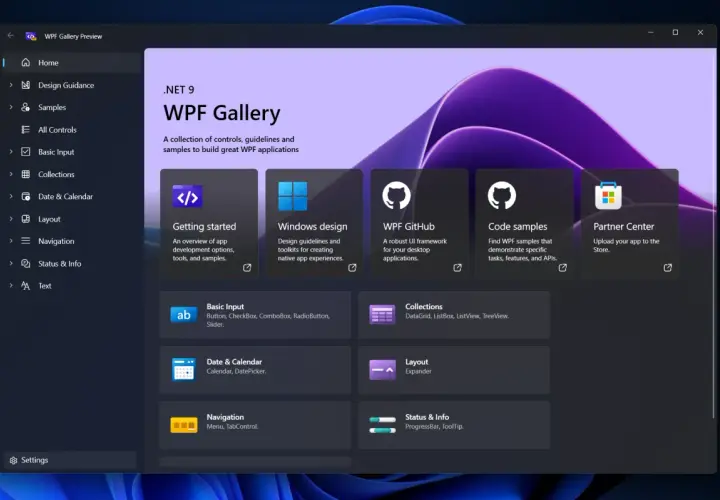Click external link icon on Windows design card
This screenshot has height=500, width=720.
[x=352, y=268]
